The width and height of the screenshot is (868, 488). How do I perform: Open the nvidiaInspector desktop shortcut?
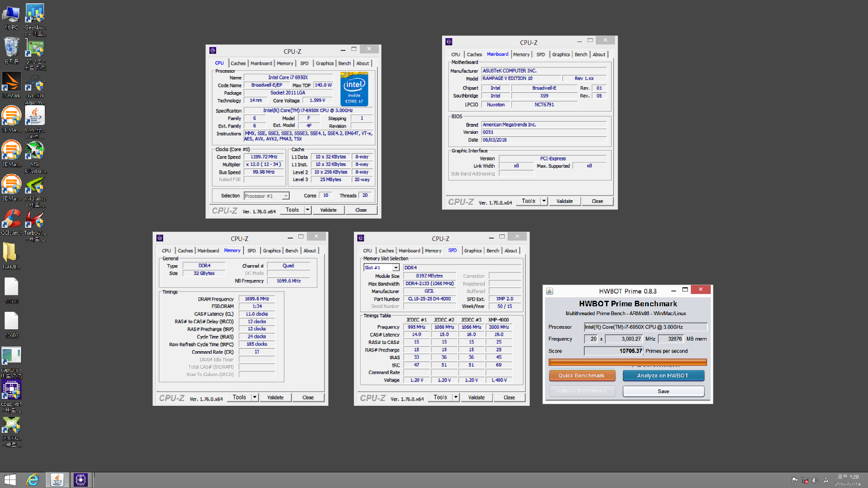pyautogui.click(x=35, y=191)
